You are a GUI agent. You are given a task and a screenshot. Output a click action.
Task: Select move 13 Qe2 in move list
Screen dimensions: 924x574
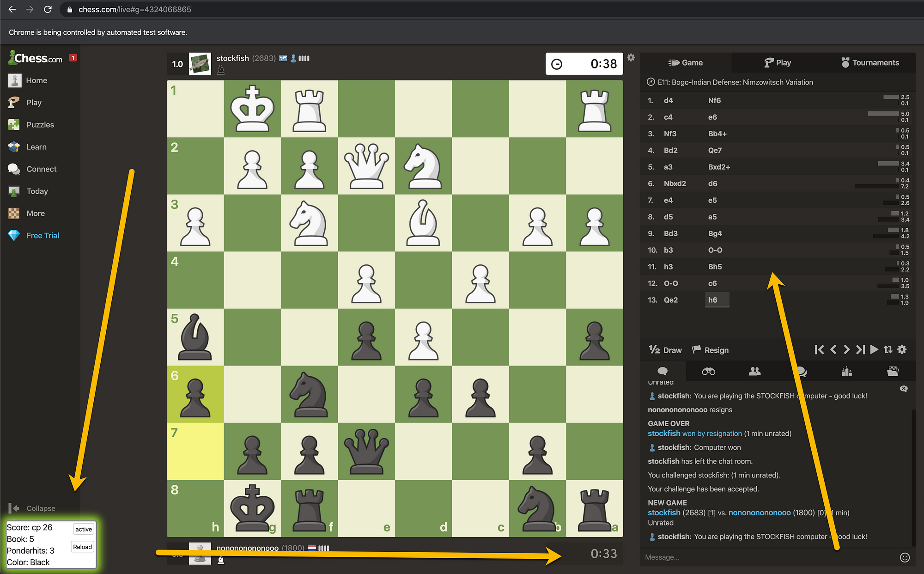[x=669, y=299]
